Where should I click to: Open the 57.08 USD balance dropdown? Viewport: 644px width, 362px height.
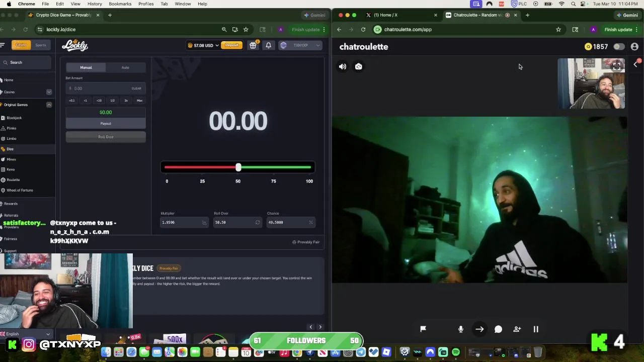[x=203, y=45]
